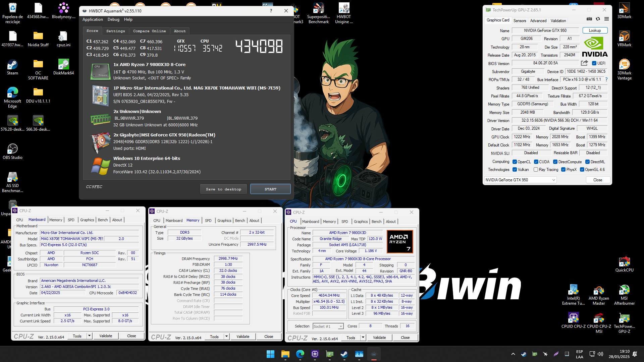The width and height of the screenshot is (644, 362).
Task: Toggle DirectML checkbox in GPU-Z
Action: point(587,162)
